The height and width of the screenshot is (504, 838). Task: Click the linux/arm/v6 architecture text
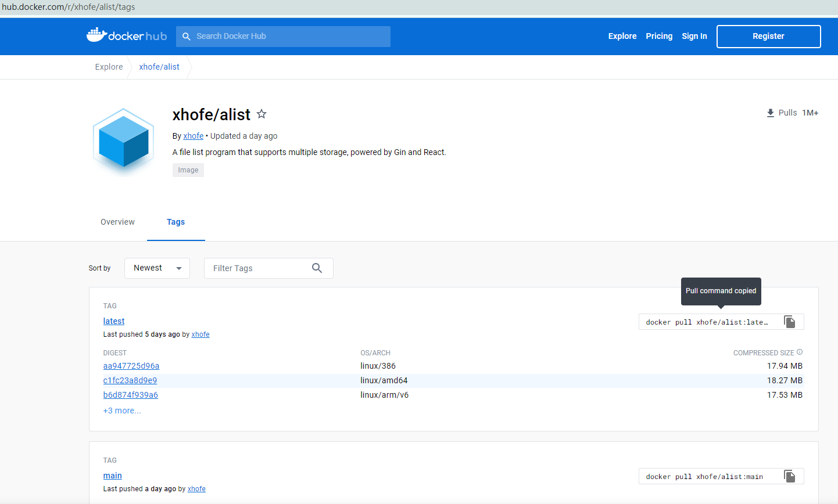[384, 395]
